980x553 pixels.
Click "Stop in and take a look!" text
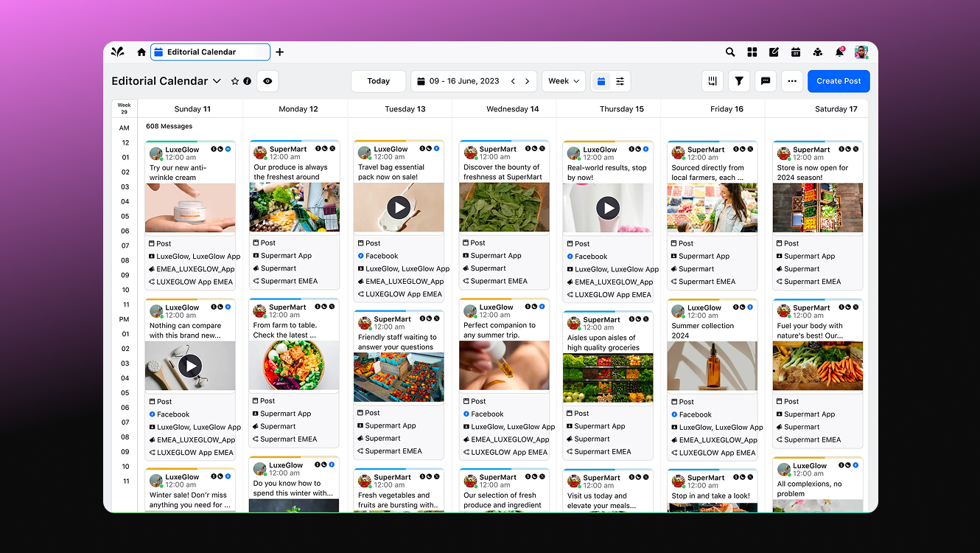[710, 496]
